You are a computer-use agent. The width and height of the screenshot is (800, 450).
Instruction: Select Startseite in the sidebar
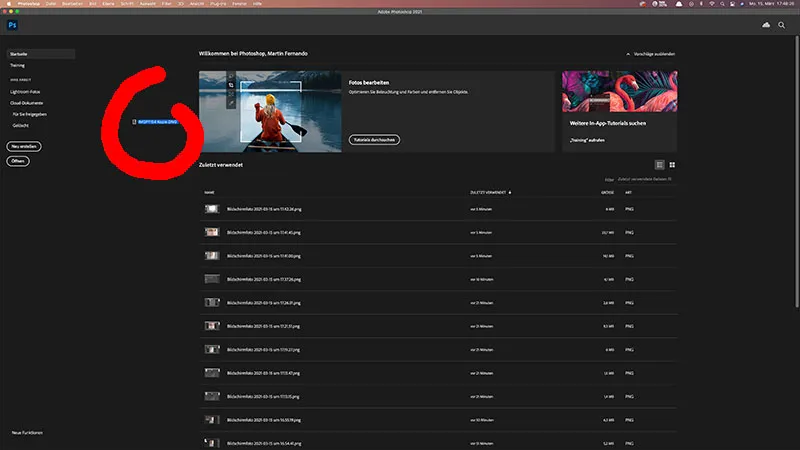pos(41,54)
